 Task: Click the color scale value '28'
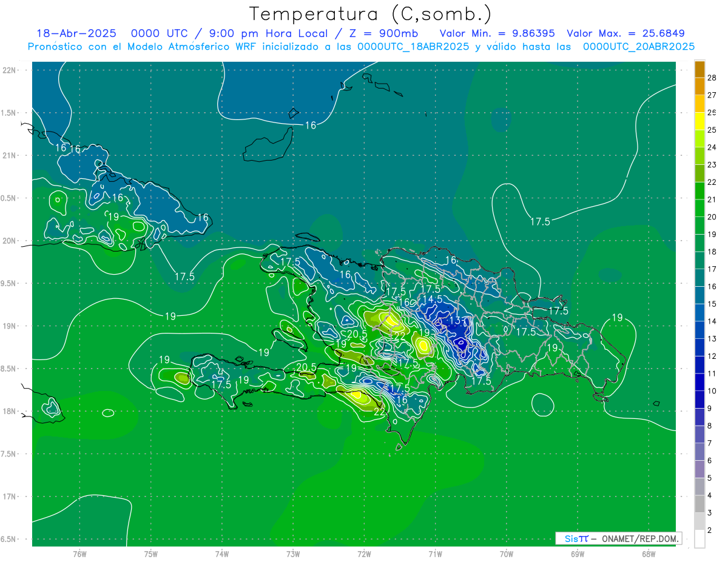coord(712,78)
